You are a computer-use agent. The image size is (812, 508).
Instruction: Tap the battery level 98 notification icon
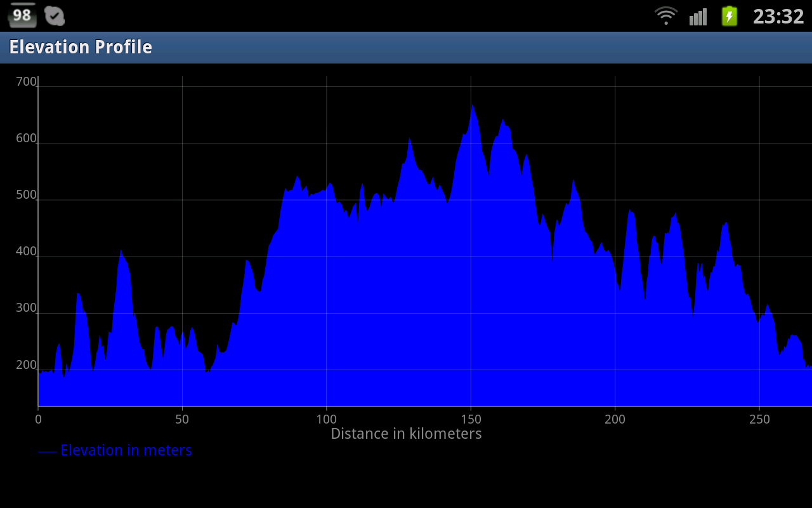coord(22,15)
